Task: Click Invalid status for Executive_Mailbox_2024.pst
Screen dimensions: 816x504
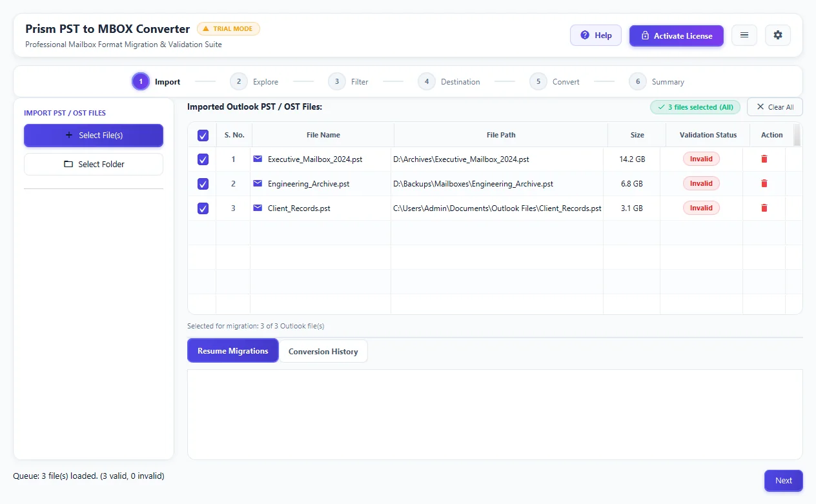Action: click(701, 159)
